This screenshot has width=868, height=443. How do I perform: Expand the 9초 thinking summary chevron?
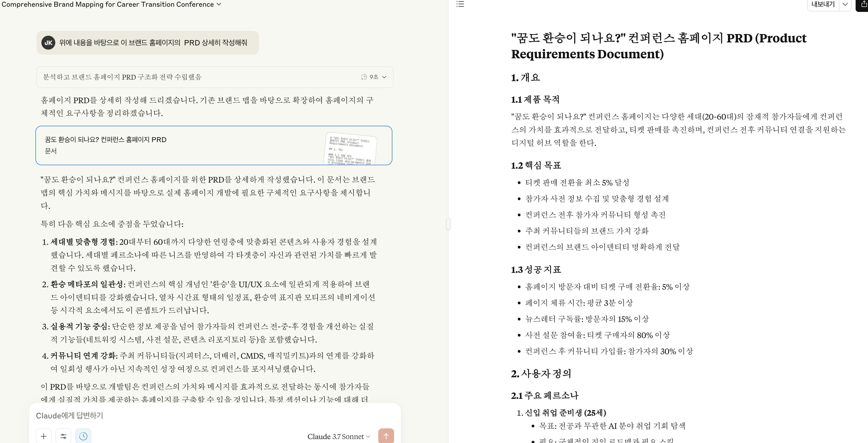coord(384,77)
